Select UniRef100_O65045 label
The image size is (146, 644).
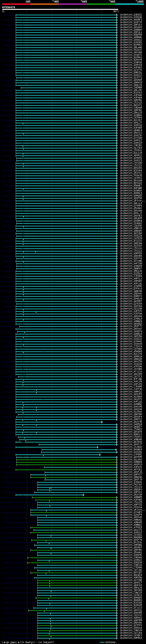(x=131, y=517)
